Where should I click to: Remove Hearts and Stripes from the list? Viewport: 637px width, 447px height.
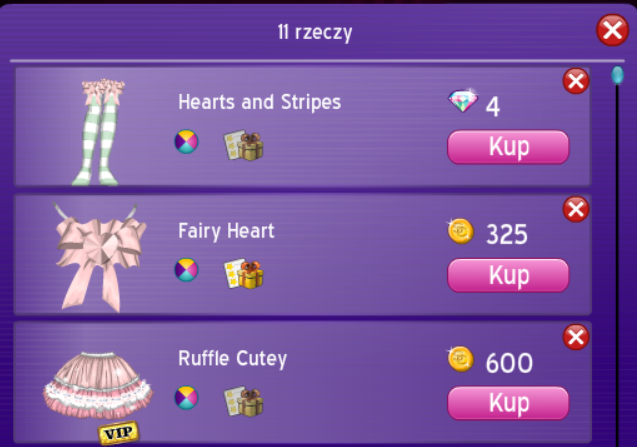tap(576, 81)
